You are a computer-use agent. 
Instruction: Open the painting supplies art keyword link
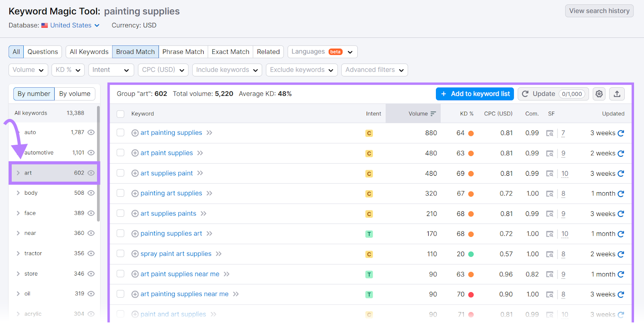pyautogui.click(x=171, y=234)
